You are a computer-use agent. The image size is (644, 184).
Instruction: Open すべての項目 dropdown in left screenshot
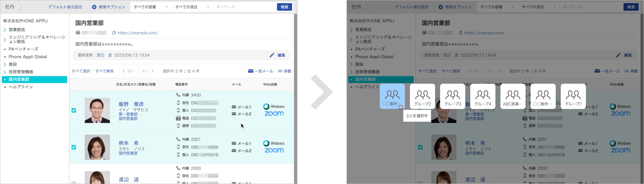coord(192,7)
